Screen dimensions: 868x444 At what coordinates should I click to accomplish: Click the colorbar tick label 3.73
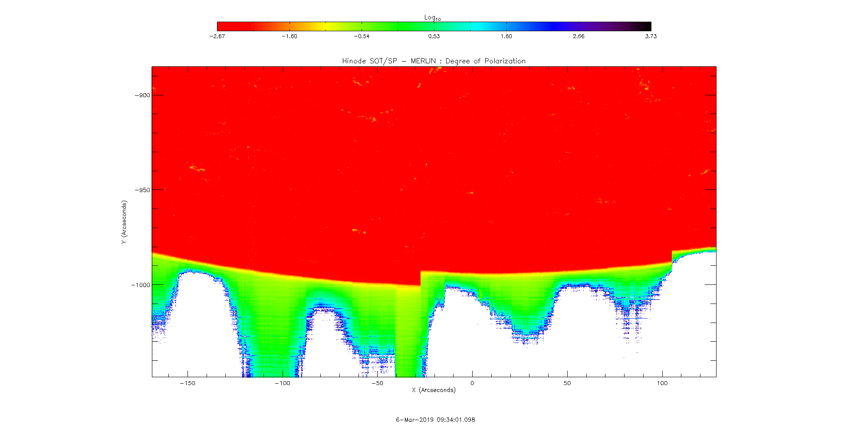[x=651, y=36]
